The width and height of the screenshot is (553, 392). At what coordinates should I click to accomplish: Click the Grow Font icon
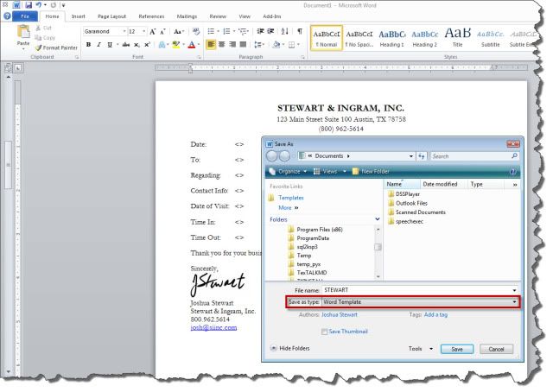click(x=152, y=32)
